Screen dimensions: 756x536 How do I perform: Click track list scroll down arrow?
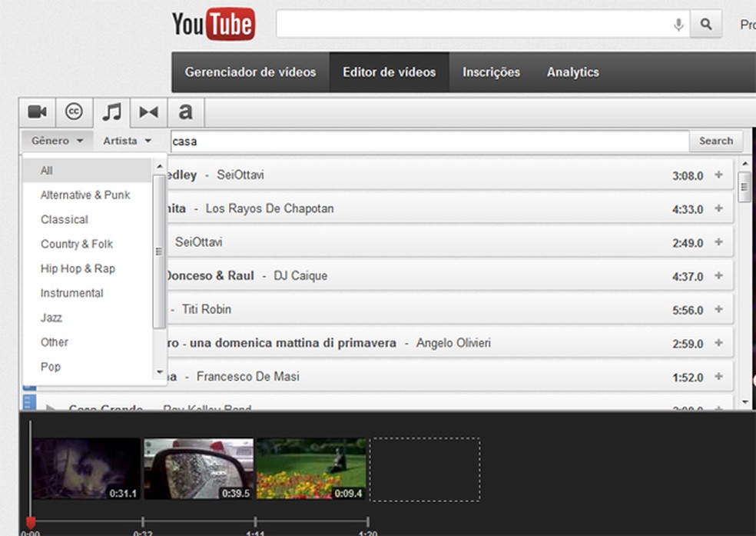click(x=745, y=401)
